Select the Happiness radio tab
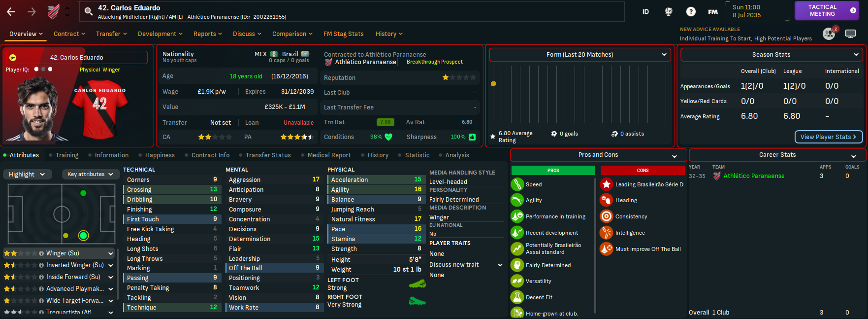Screen dimensions: 868x319 coord(160,155)
